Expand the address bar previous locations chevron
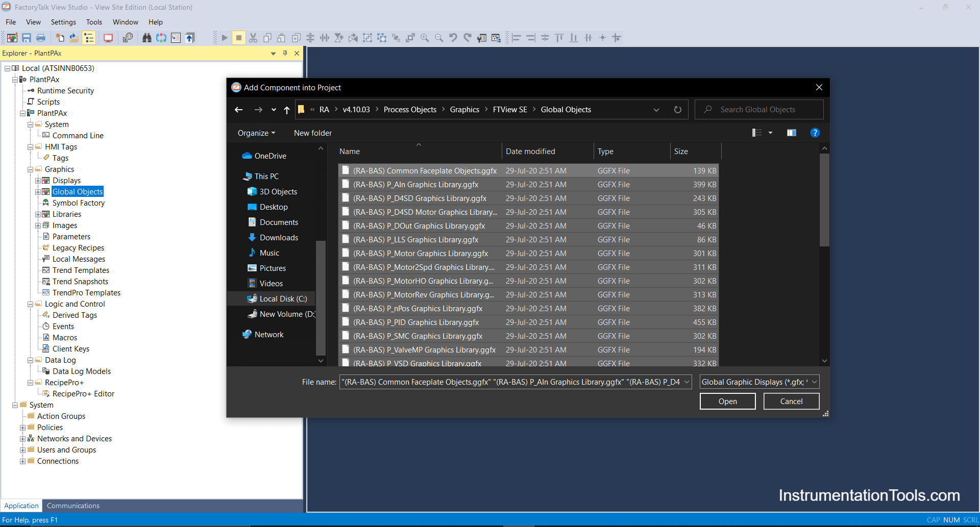This screenshot has width=980, height=527. [656, 110]
